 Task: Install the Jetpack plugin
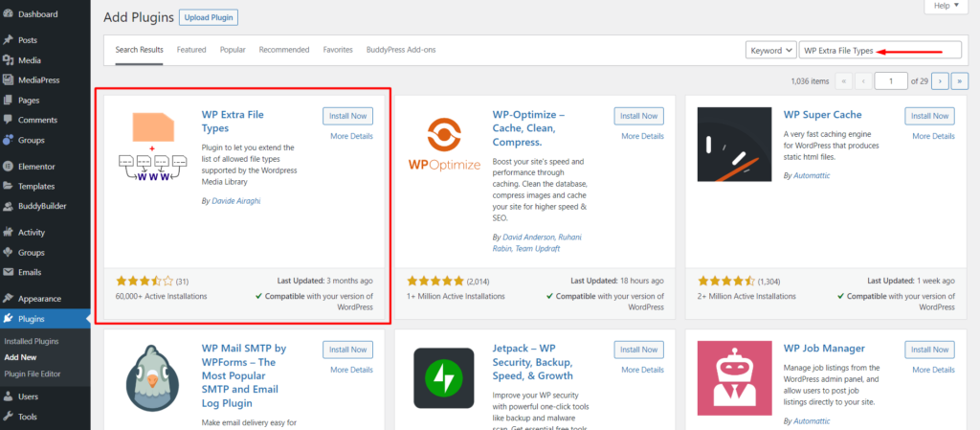(638, 350)
